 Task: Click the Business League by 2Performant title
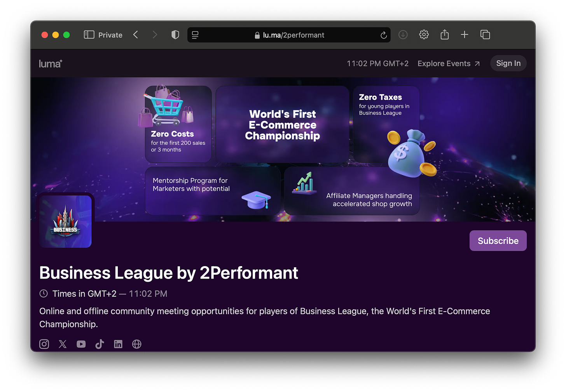click(169, 273)
